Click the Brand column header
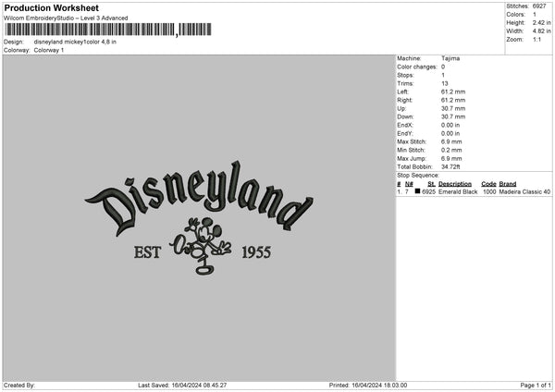Screen dimensions: 555x392 point(508,184)
